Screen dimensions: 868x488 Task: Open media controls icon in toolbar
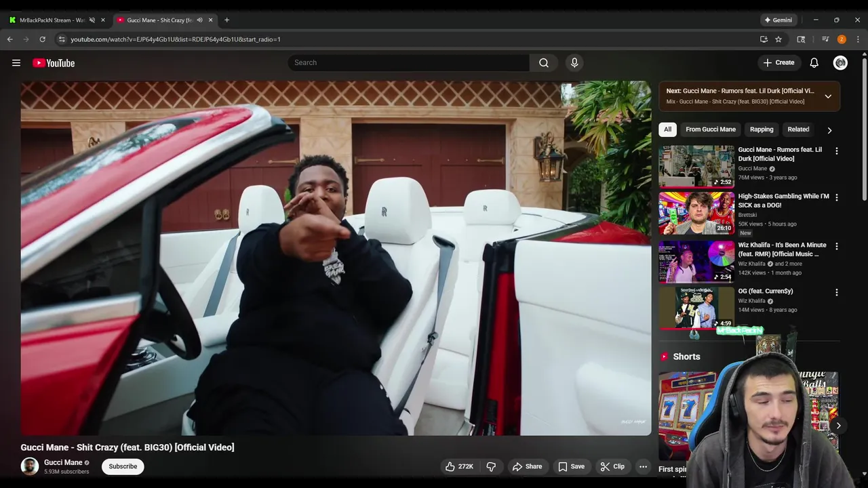pyautogui.click(x=825, y=39)
